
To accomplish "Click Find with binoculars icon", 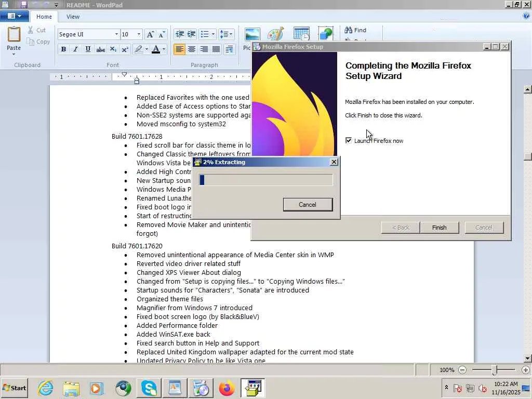I will (355, 30).
